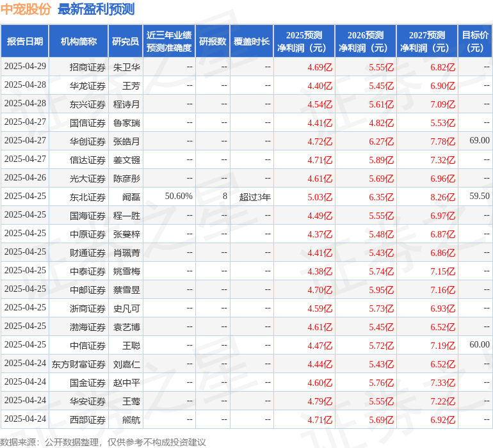Click the 最新盈利预测 heading
This screenshot has width=493, height=448.
[x=96, y=9]
